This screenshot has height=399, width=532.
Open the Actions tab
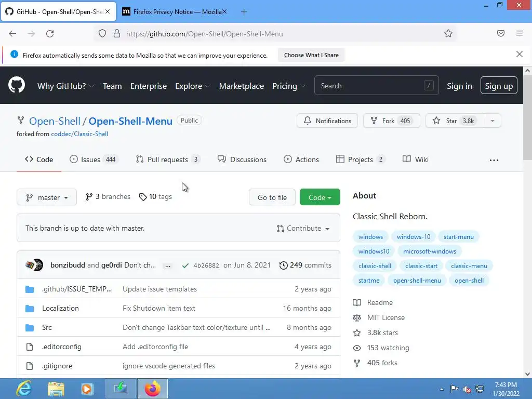click(301, 159)
